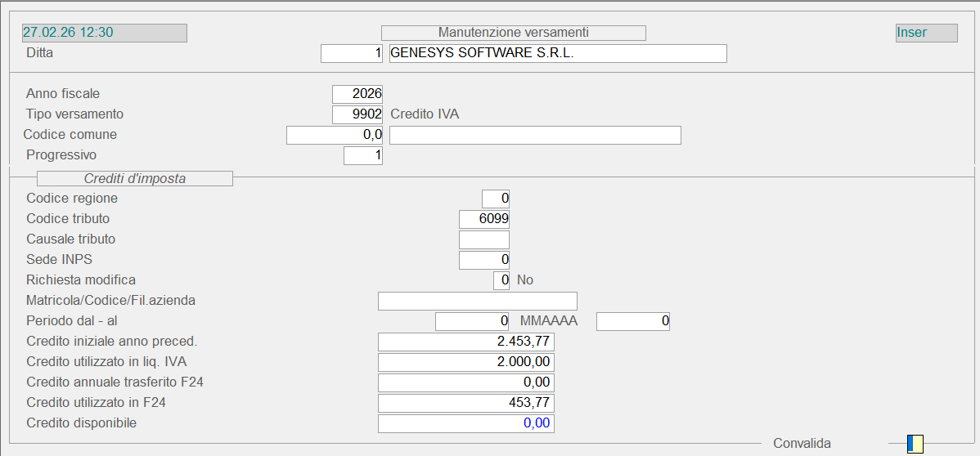Click the Periodo dal start field
The image size is (980, 456).
(x=472, y=321)
